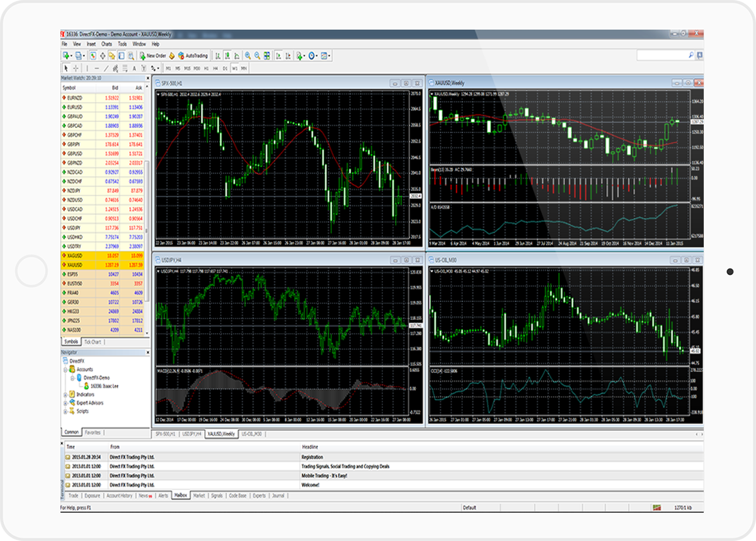
Task: Select the M5 timeframe button
Action: [x=178, y=68]
